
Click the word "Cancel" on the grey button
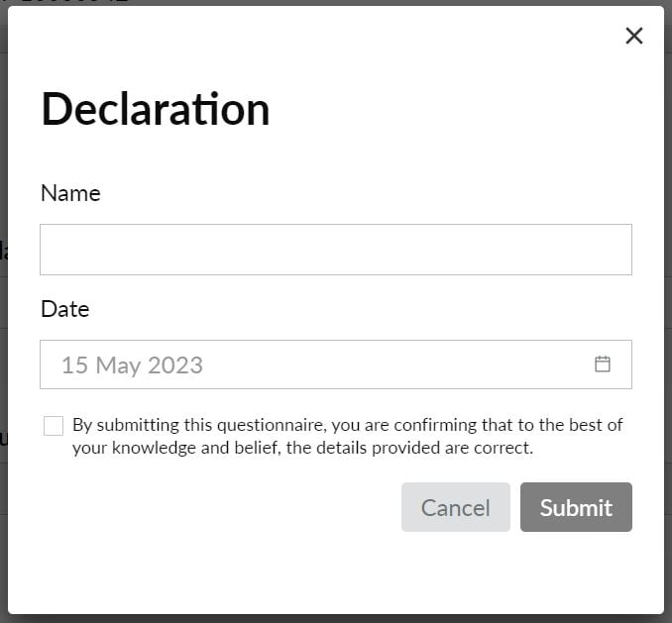pyautogui.click(x=456, y=508)
